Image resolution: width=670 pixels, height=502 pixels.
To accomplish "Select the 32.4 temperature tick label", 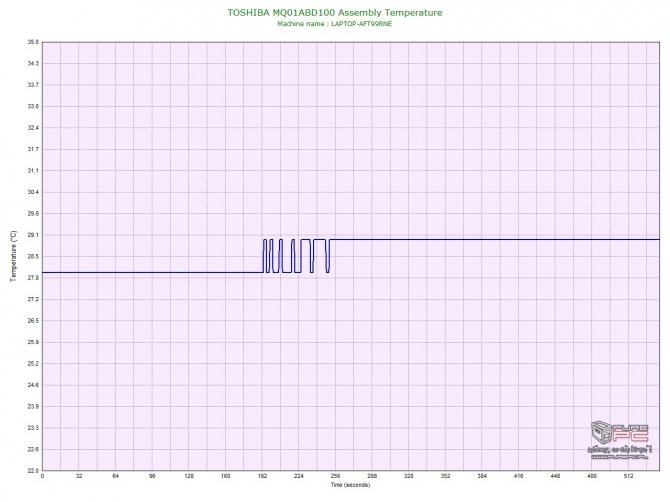I will tap(33, 128).
